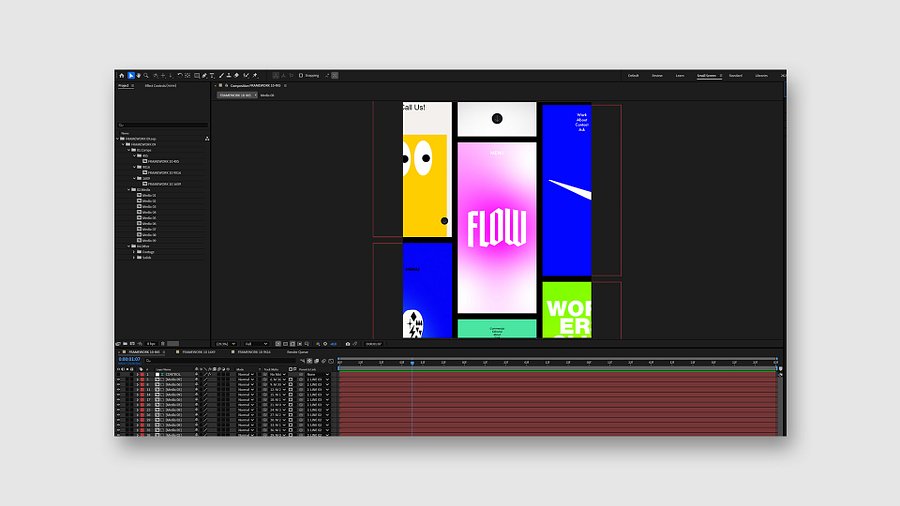The height and width of the screenshot is (506, 900).
Task: Open the Render Queue tab
Action: (297, 352)
